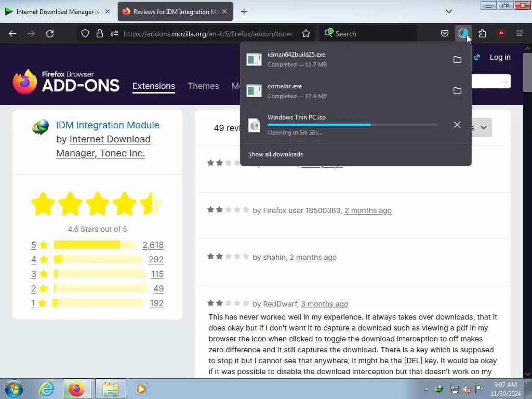This screenshot has height=399, width=532.
Task: Open RedDwarf's 3 months ago review link
Action: point(324,304)
